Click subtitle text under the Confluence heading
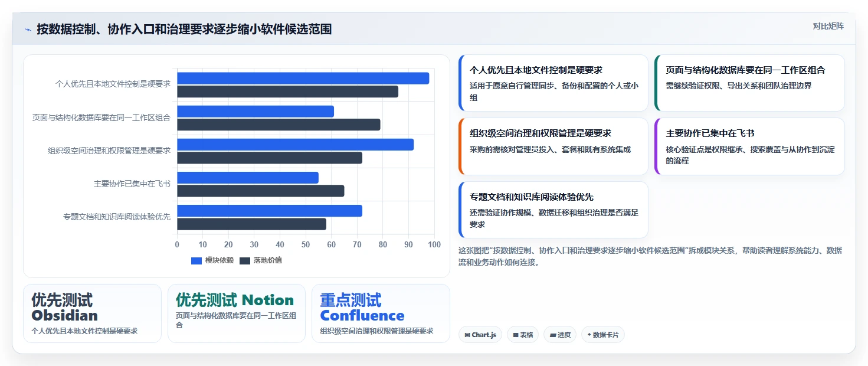The height and width of the screenshot is (366, 868). pos(376,331)
